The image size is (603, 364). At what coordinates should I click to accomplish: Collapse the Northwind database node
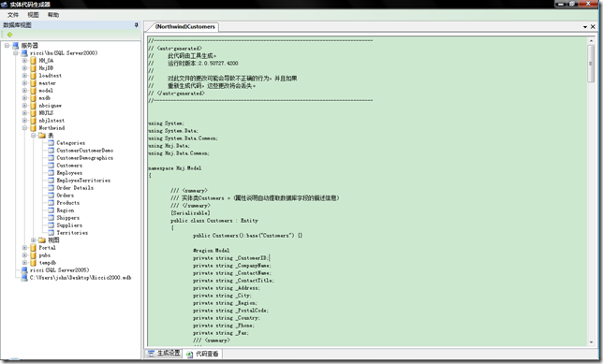pos(24,128)
